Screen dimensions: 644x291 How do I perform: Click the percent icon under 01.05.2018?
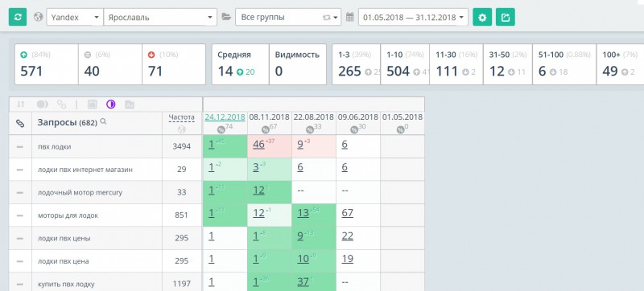(400, 130)
